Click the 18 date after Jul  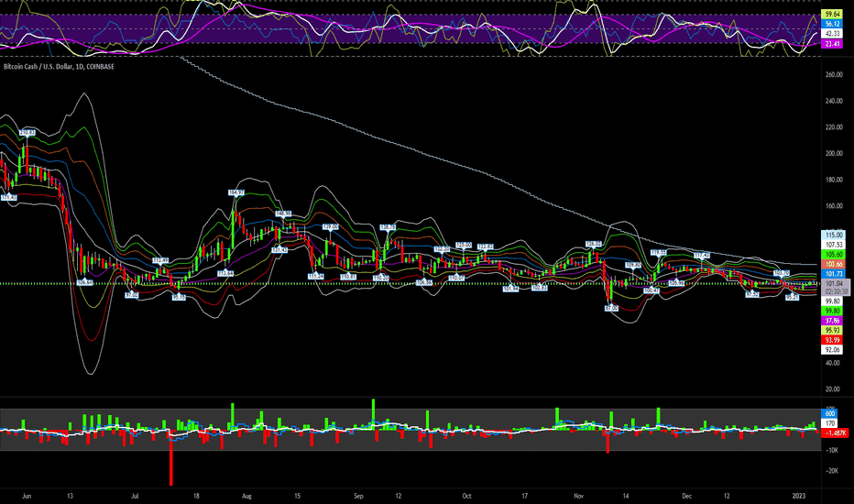point(196,497)
